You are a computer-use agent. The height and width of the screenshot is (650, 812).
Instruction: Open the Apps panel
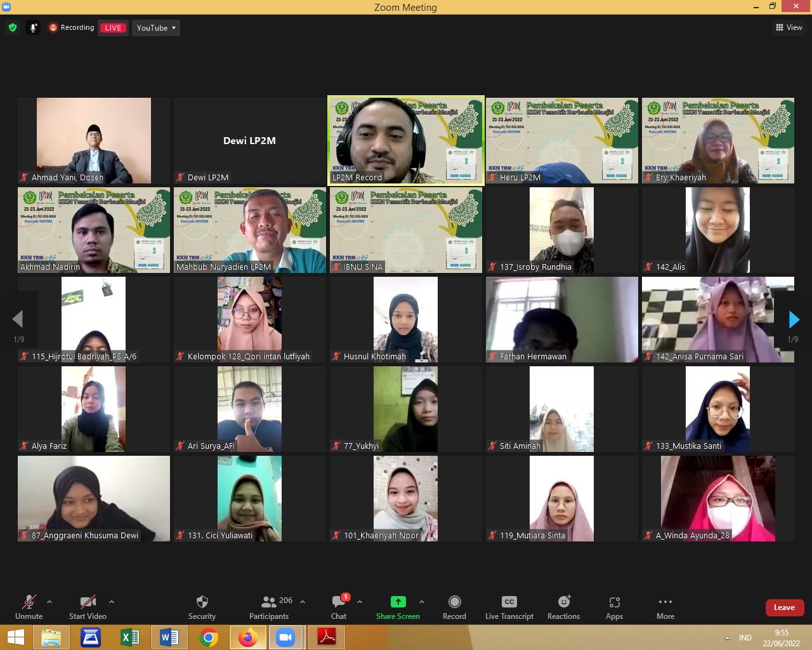614,607
